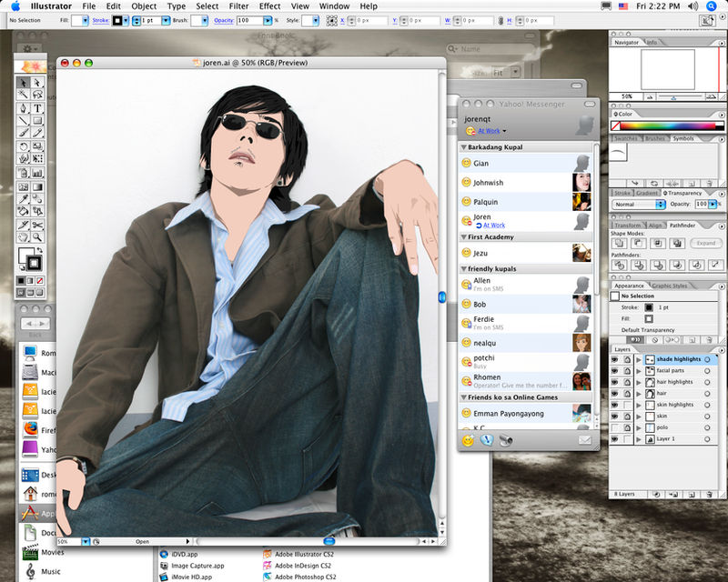Click the volume icon in menu bar
Image resolution: width=728 pixels, height=582 pixels.
tap(693, 6)
